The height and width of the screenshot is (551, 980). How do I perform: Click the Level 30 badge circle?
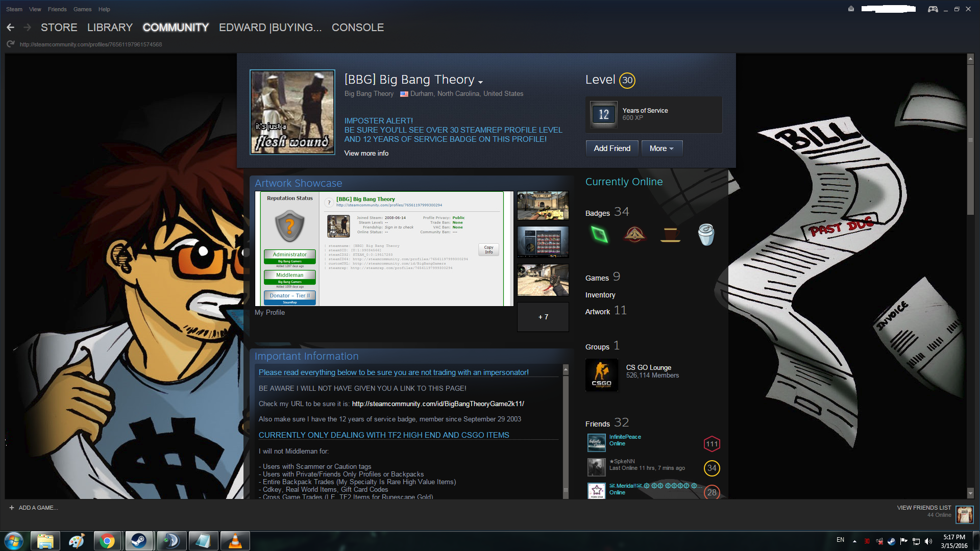click(627, 80)
